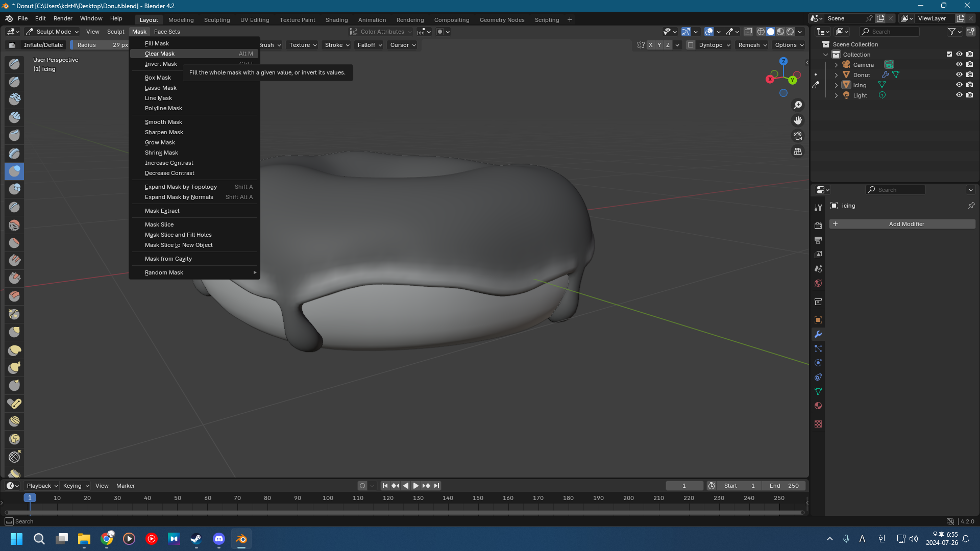980x551 pixels.
Task: Click the pan hand icon in viewport
Action: pyautogui.click(x=797, y=120)
